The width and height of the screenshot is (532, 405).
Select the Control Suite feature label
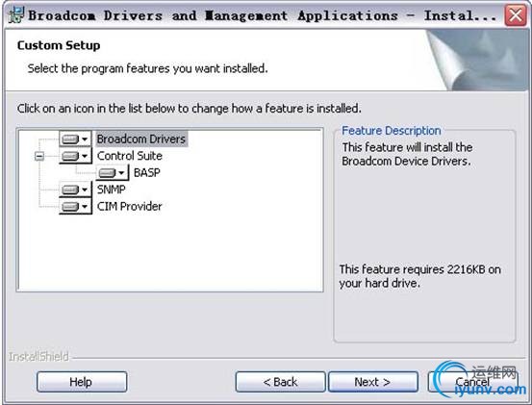pyautogui.click(x=130, y=156)
